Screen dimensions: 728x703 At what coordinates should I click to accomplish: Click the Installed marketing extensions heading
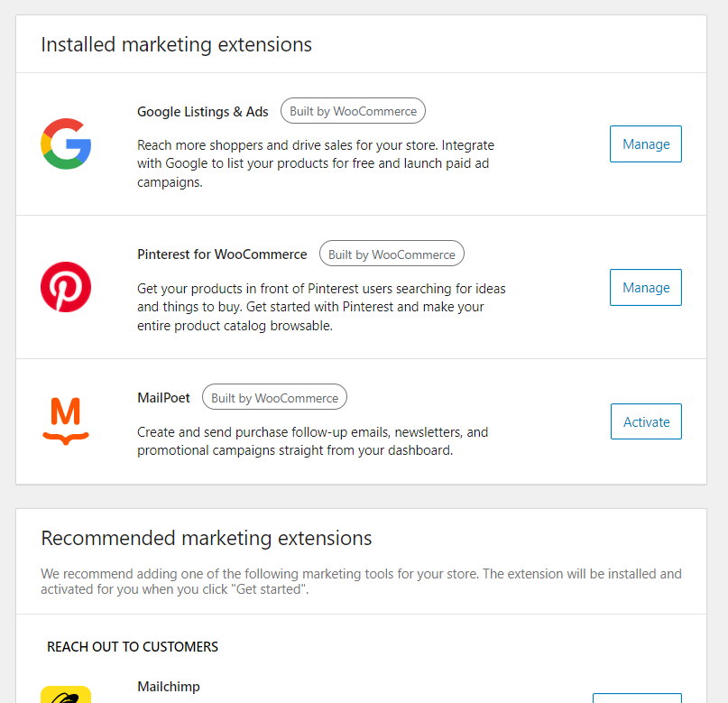pos(177,44)
